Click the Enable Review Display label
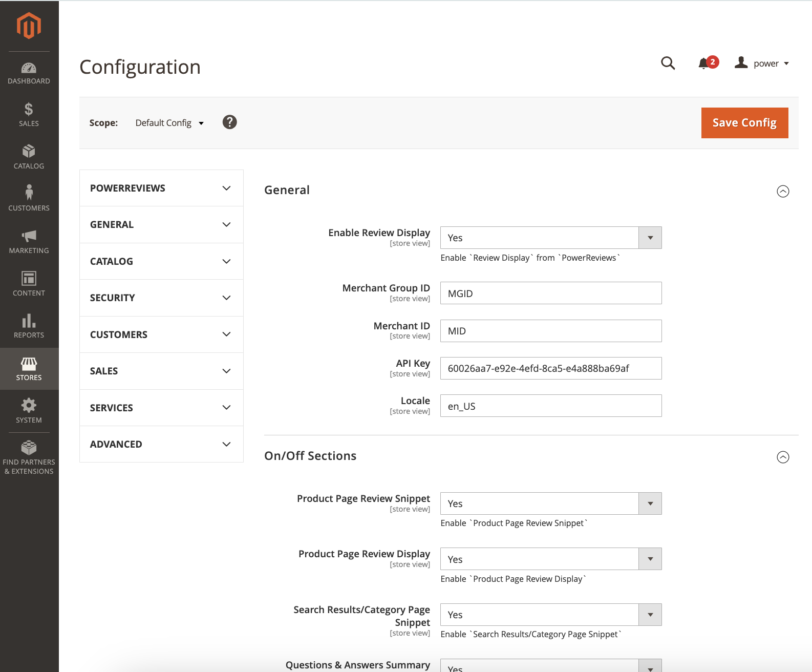The height and width of the screenshot is (672, 812). 379,233
